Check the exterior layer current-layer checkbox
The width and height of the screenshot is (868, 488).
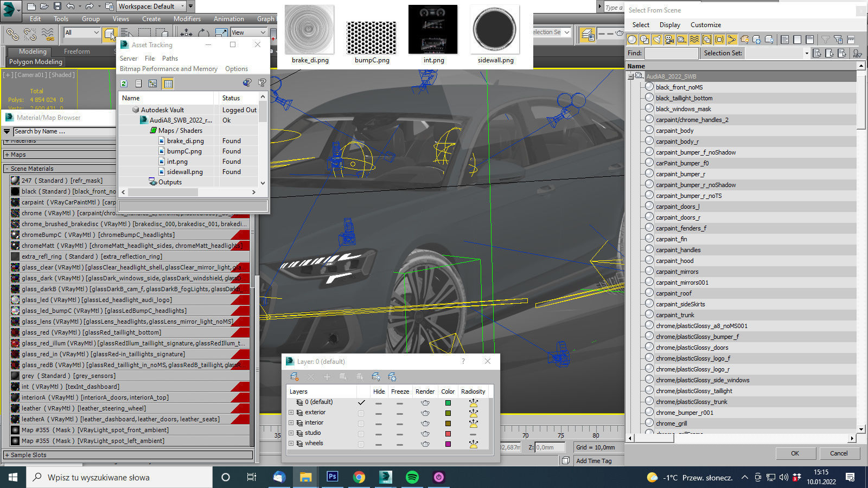click(361, 413)
